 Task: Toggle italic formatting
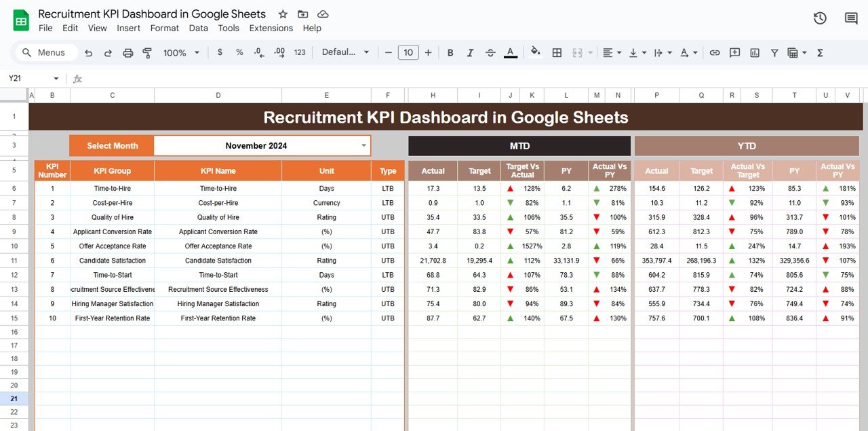(x=470, y=52)
